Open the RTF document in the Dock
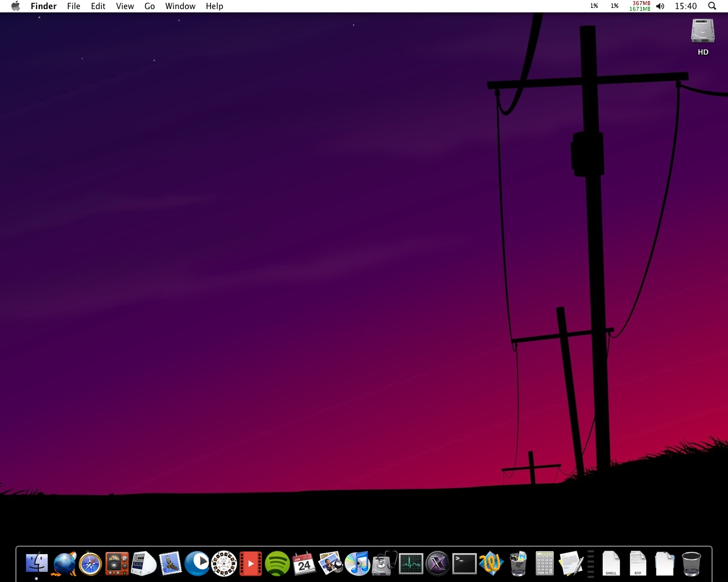The image size is (728, 582). 638,564
